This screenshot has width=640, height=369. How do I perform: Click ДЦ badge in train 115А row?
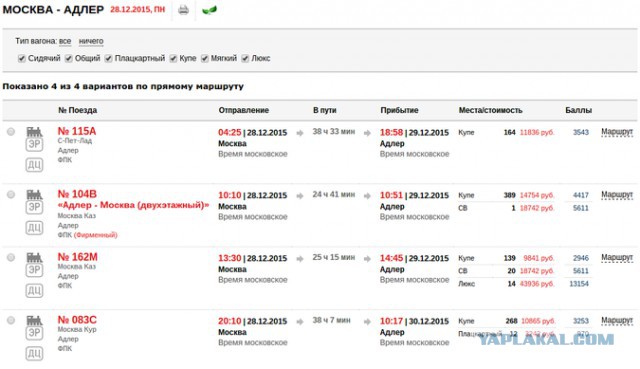[34, 164]
